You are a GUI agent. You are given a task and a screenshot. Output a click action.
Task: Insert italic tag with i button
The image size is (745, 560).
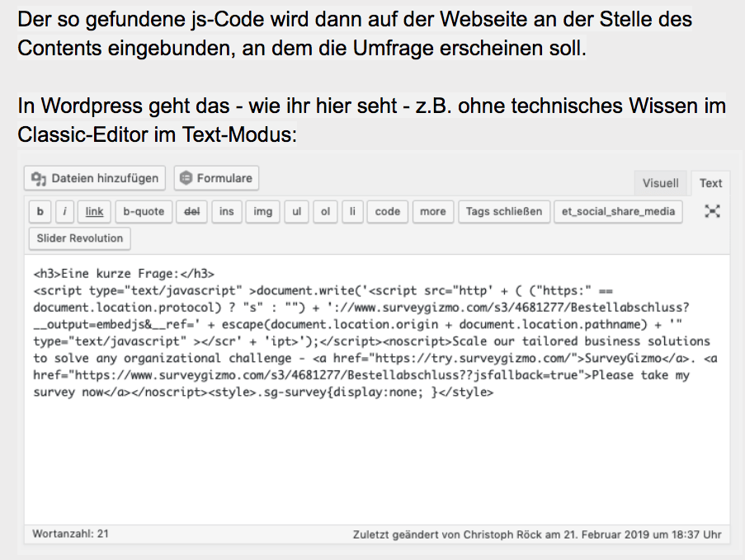tap(65, 211)
